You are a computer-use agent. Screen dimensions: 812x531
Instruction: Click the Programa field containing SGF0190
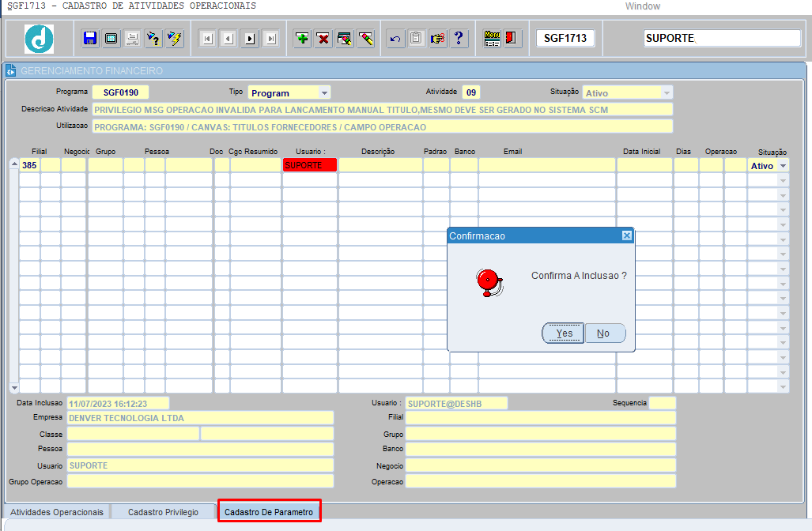point(121,92)
